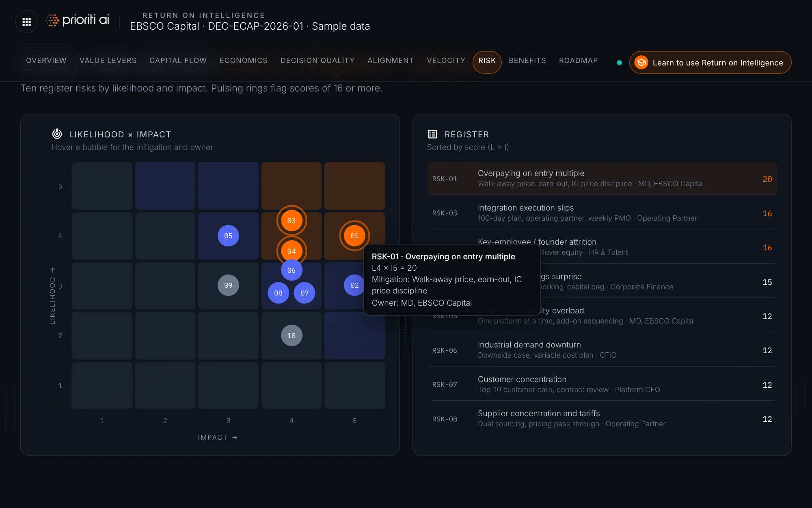Select risk bubble 09 on the matrix
Viewport: 812px width, 508px height.
coord(228,285)
